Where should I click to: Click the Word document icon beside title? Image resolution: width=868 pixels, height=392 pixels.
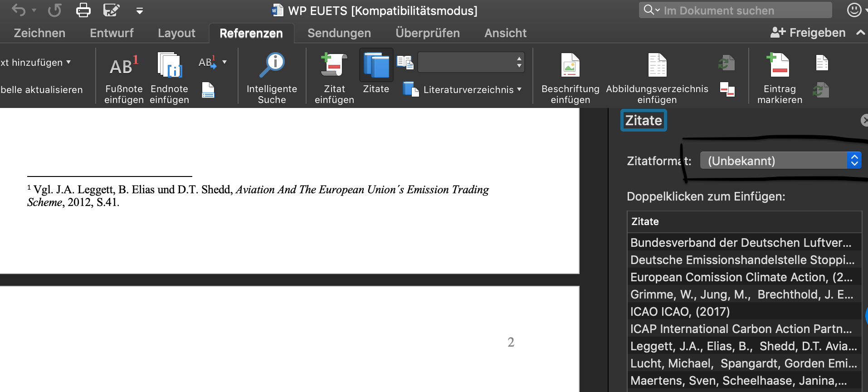coord(277,10)
